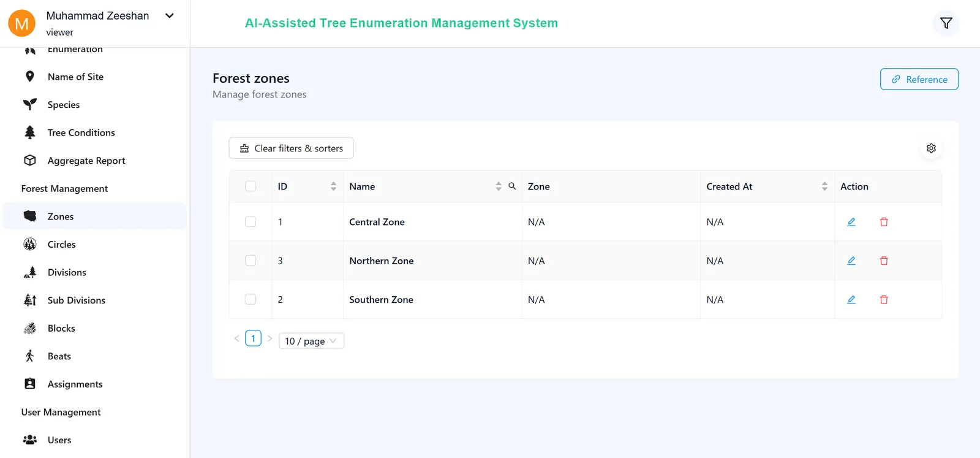Click the Action column header

(888, 186)
